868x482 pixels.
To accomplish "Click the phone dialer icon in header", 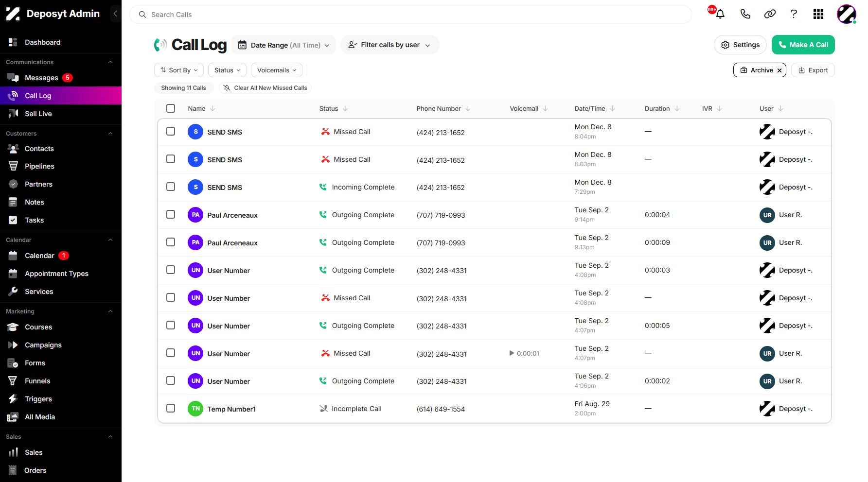I will (x=745, y=14).
